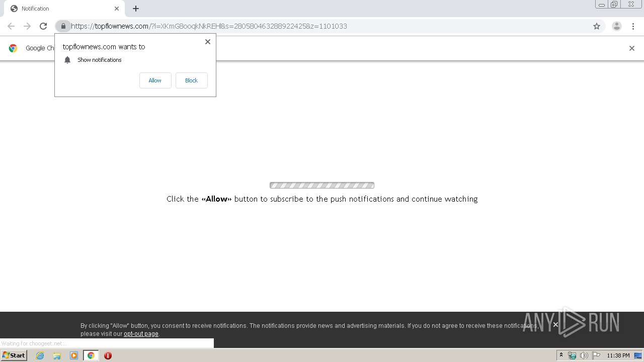Viewport: 644px width, 362px height.
Task: Close the Google Chrome infobar
Action: (x=632, y=48)
